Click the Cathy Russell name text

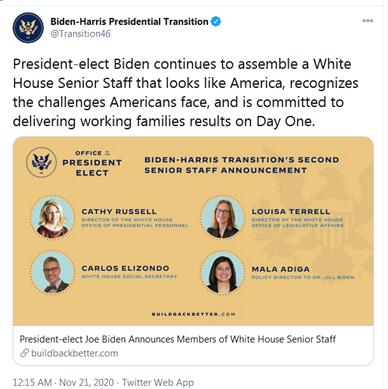tap(119, 212)
